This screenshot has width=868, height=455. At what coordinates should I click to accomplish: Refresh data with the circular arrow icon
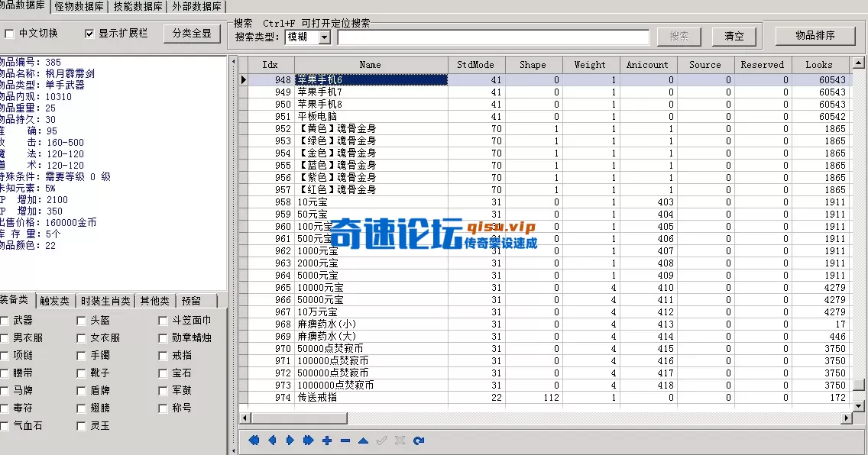(x=419, y=440)
